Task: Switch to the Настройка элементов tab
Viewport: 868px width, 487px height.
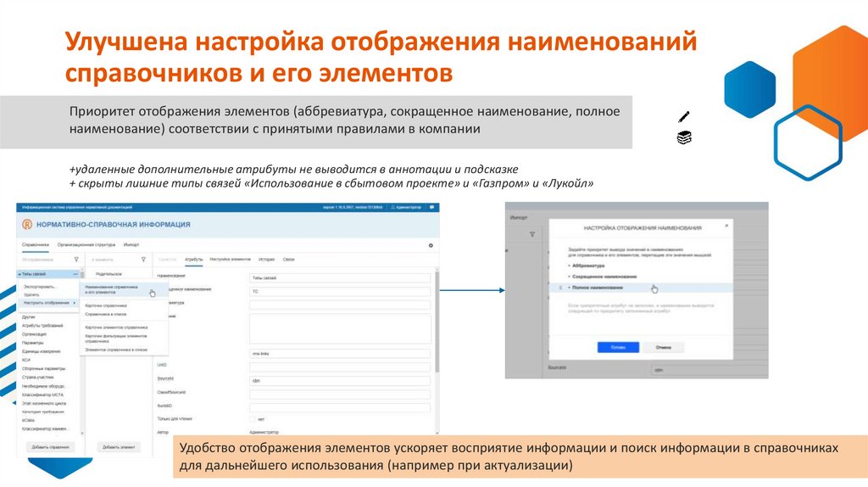Action: point(231,260)
